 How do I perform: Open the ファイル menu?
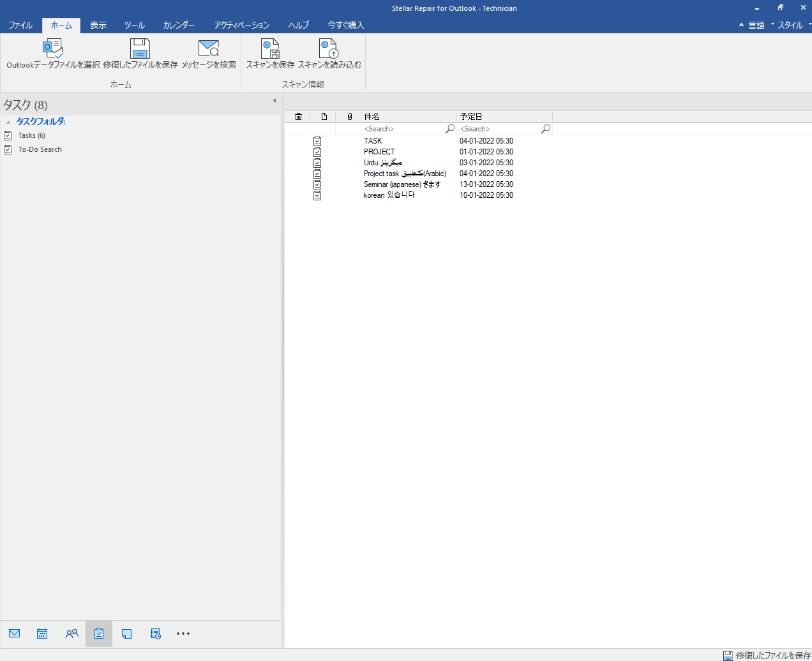20,25
